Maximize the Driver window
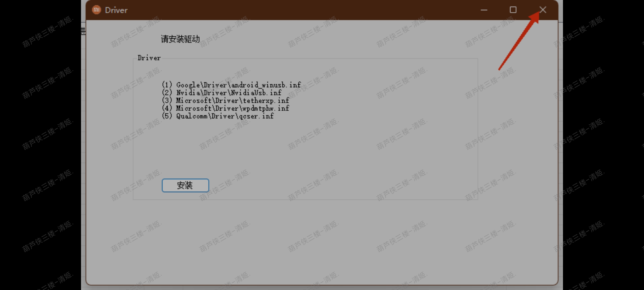Viewport: 644px width, 290px height. point(513,10)
